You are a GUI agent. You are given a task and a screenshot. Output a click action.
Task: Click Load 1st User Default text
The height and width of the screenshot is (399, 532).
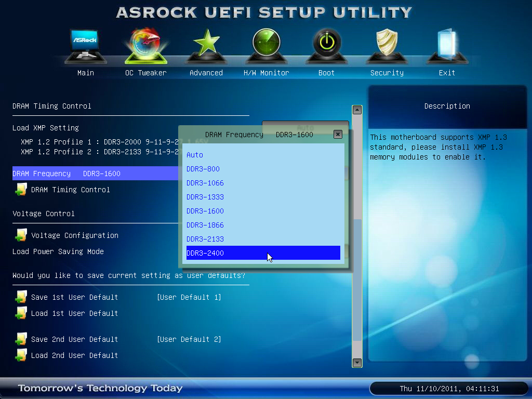pos(75,313)
